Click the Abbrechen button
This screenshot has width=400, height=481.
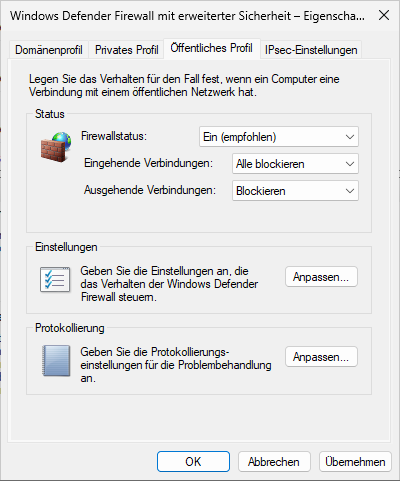tap(274, 462)
